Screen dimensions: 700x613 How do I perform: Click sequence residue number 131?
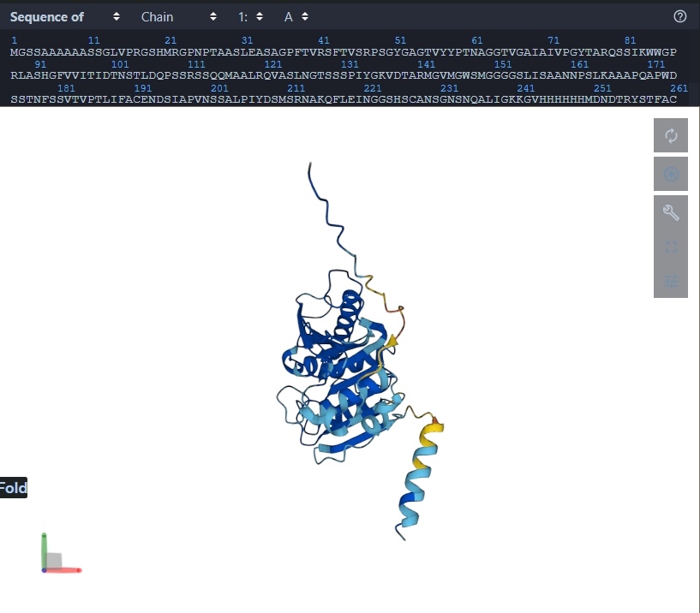[350, 64]
